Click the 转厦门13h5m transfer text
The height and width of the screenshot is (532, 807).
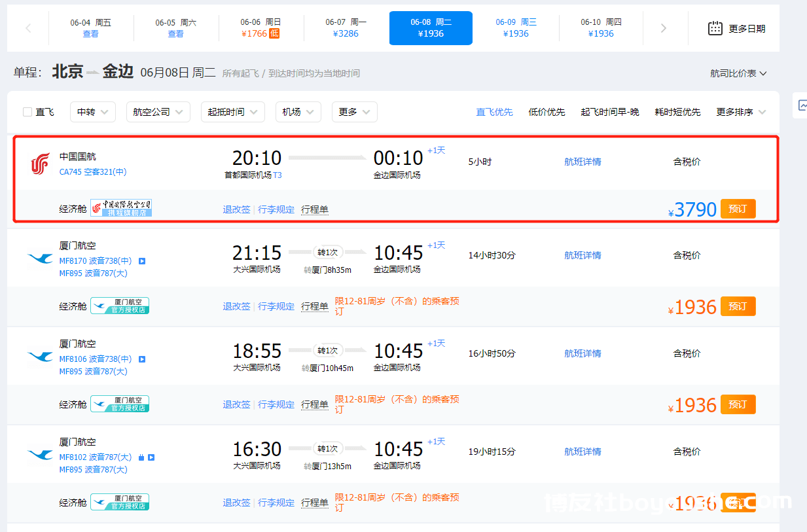coord(327,467)
